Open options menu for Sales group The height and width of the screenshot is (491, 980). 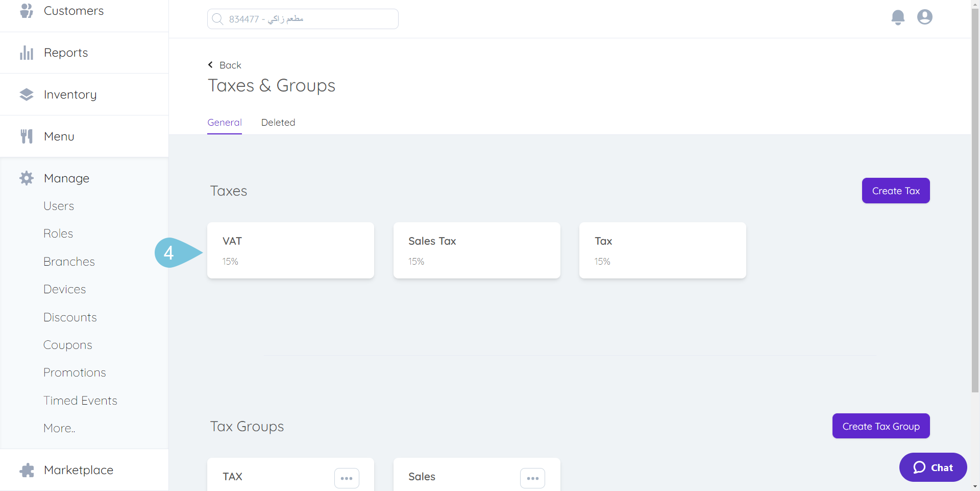[532, 478]
